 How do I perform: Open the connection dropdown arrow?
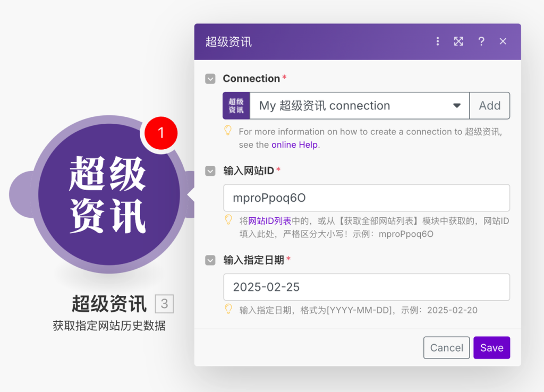pos(457,105)
